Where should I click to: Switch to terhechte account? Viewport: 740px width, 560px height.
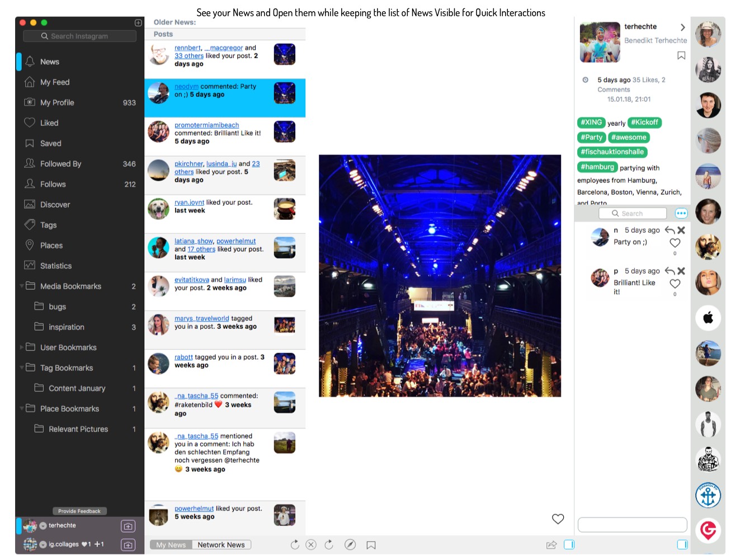[62, 526]
